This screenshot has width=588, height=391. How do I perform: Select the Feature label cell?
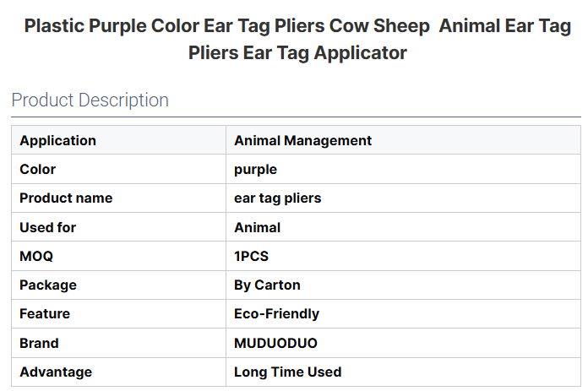point(45,313)
